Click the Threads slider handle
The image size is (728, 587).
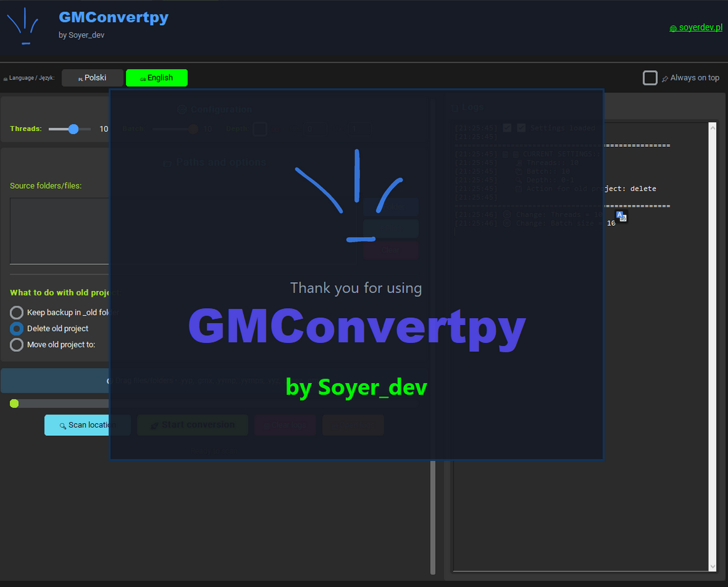coord(73,129)
